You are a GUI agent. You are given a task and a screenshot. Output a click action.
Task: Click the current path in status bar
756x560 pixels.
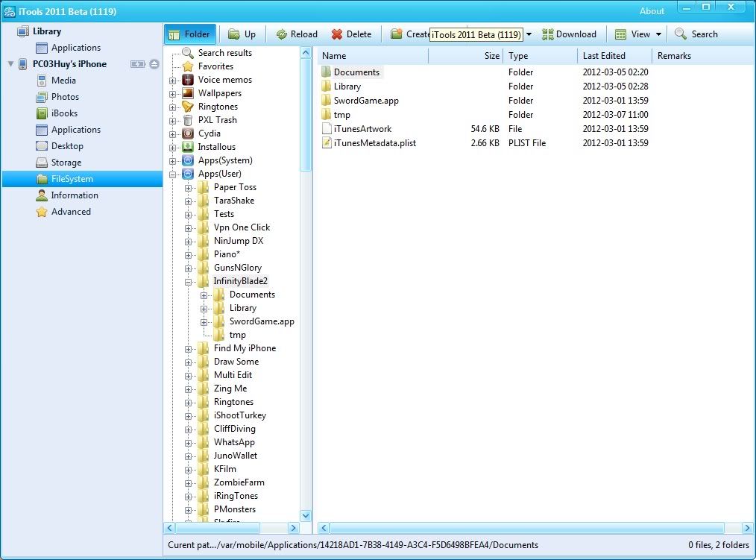[353, 546]
